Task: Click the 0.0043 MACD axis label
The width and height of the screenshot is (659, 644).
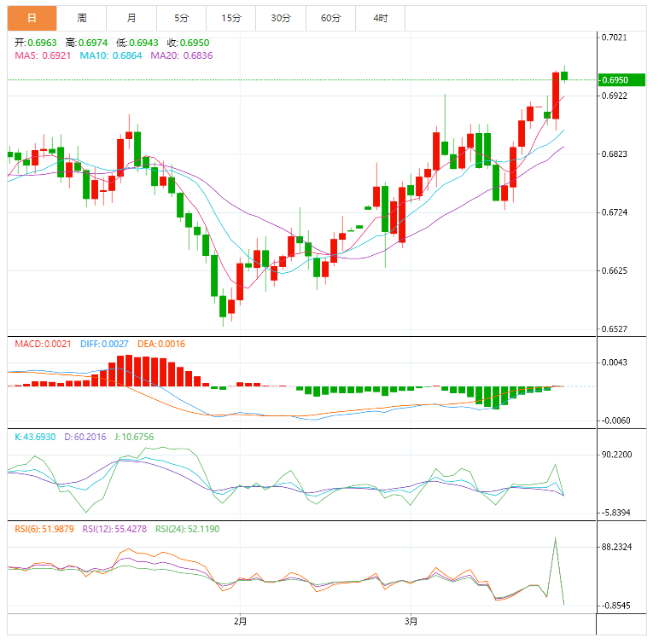Action: (614, 363)
